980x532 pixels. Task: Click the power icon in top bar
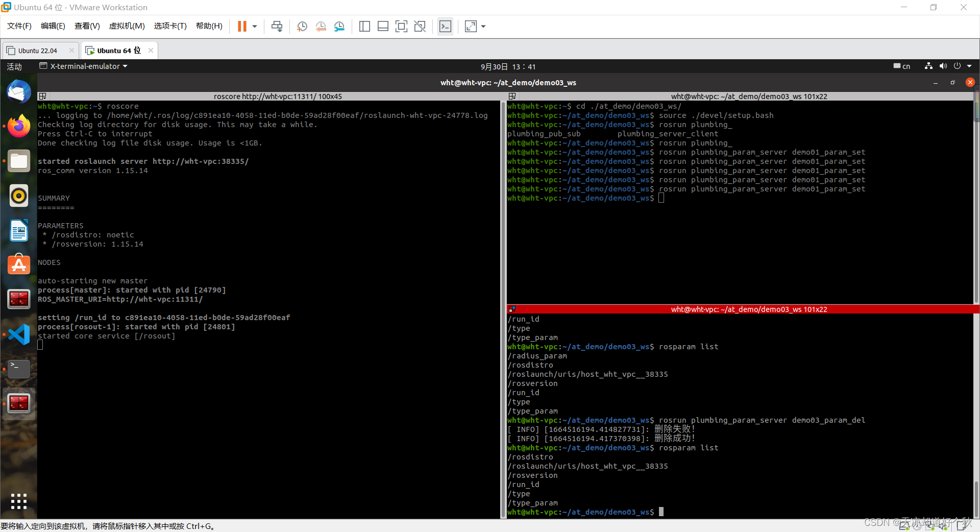coord(957,66)
